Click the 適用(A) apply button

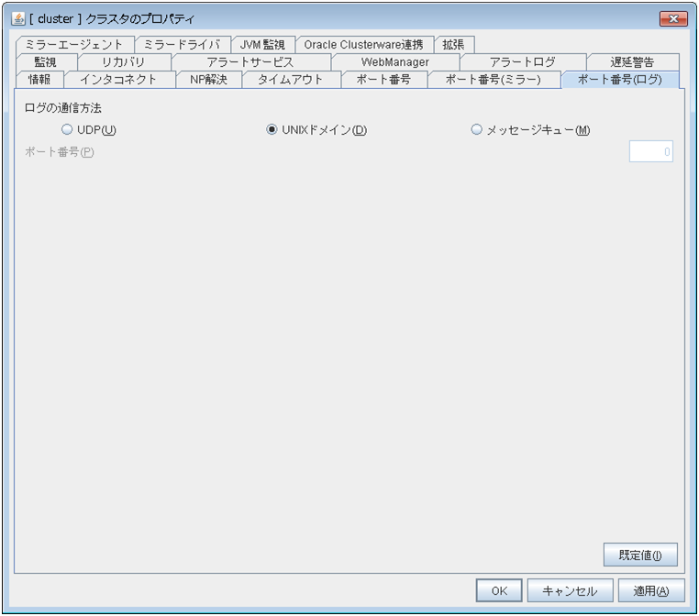point(651,590)
